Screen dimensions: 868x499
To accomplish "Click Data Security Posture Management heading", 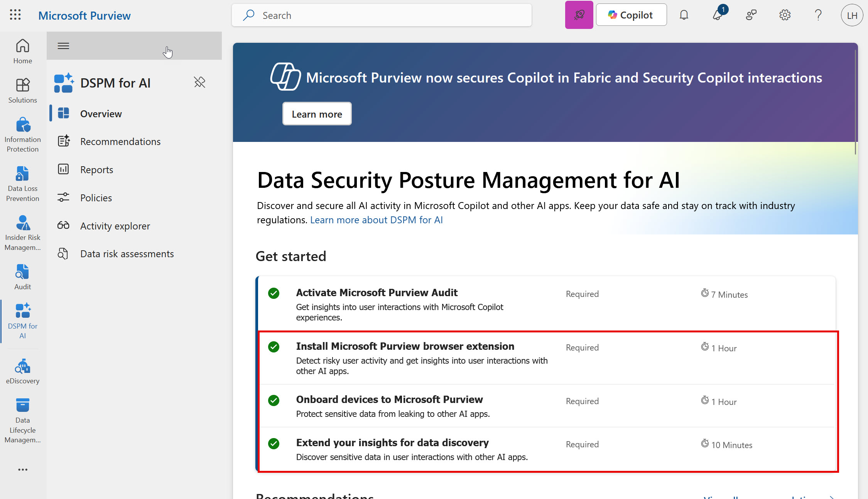I will point(468,180).
